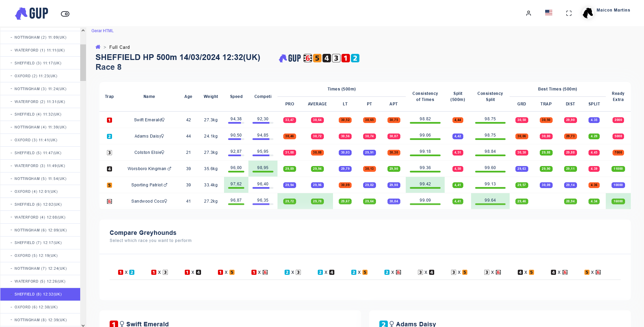Compare greyhounds 3 x 5
The width and height of the screenshot is (644, 327).
459,272
